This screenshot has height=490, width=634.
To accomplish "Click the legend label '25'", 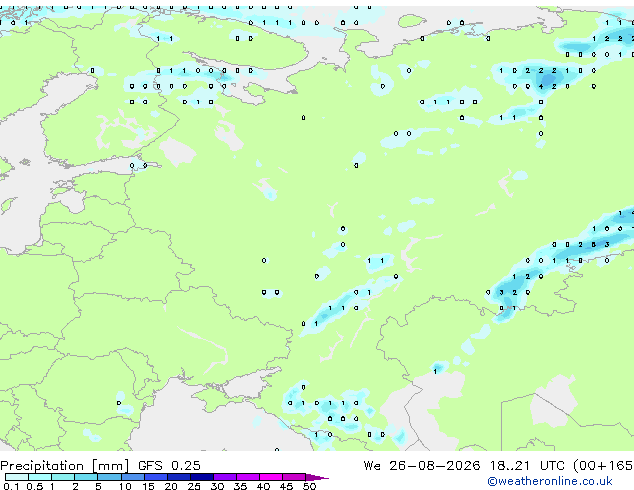I will pos(194,486).
